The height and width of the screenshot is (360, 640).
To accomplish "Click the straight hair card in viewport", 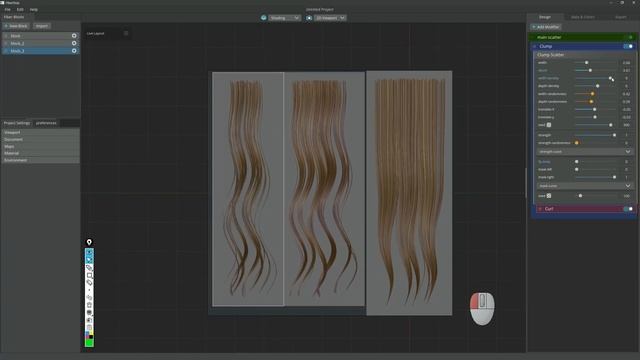I will point(409,193).
